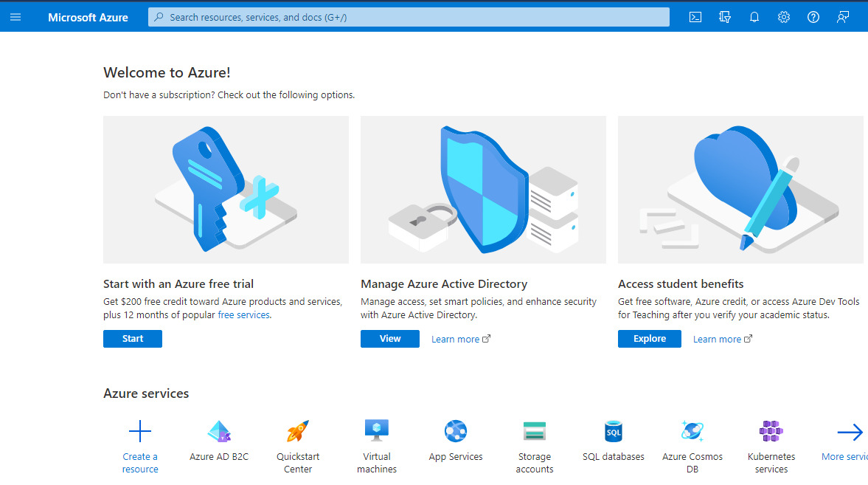Click the magnifier icon in search bar
Screen dimensions: 868x485
(159, 17)
